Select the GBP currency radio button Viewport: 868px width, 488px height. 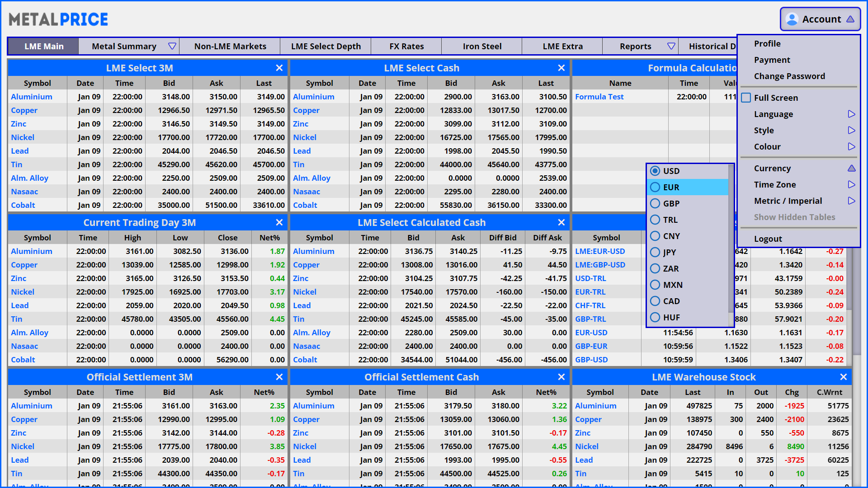655,203
